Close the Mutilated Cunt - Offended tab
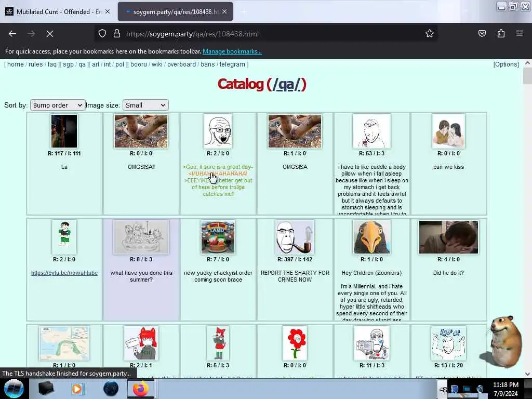 tap(108, 11)
